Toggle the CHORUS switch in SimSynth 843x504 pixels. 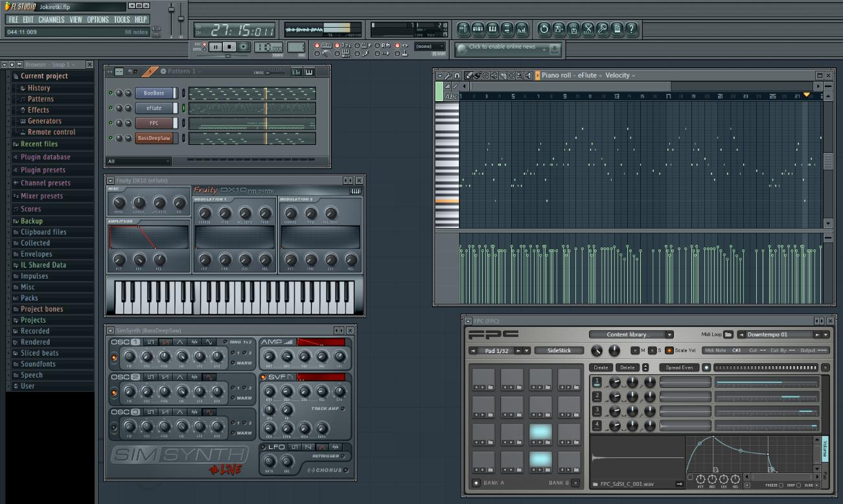click(x=346, y=470)
